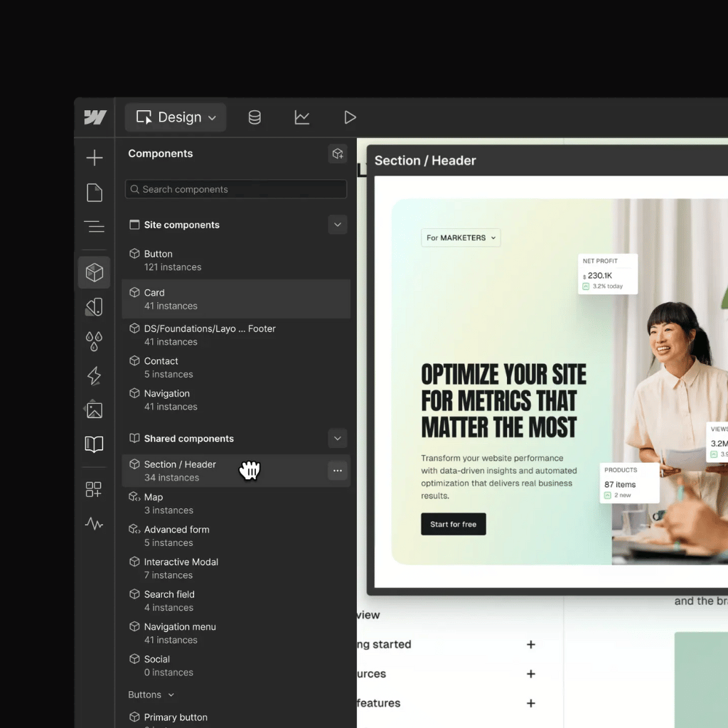Viewport: 728px width, 728px height.
Task: Click the Shared components book icon
Action: click(134, 438)
